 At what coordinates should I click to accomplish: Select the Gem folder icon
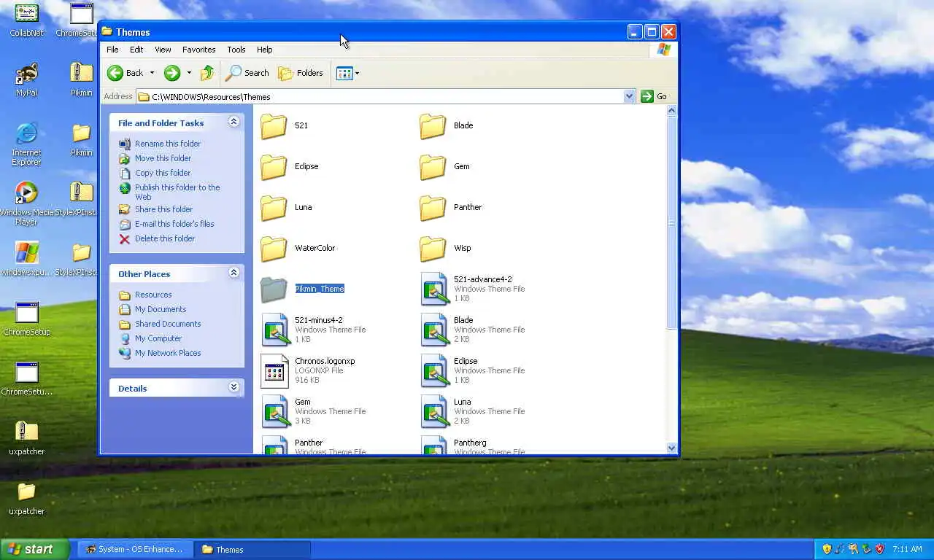[x=433, y=167]
